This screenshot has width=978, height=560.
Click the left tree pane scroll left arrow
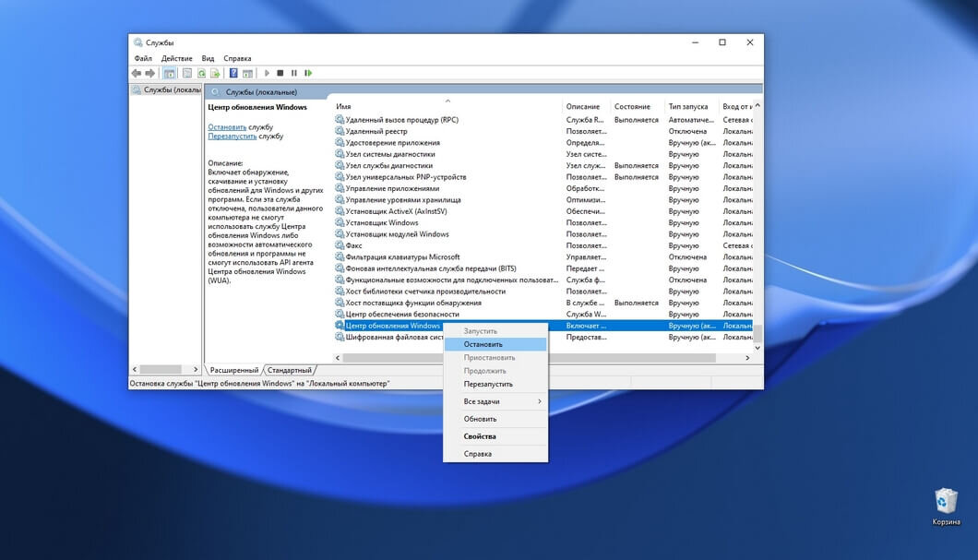pos(135,370)
